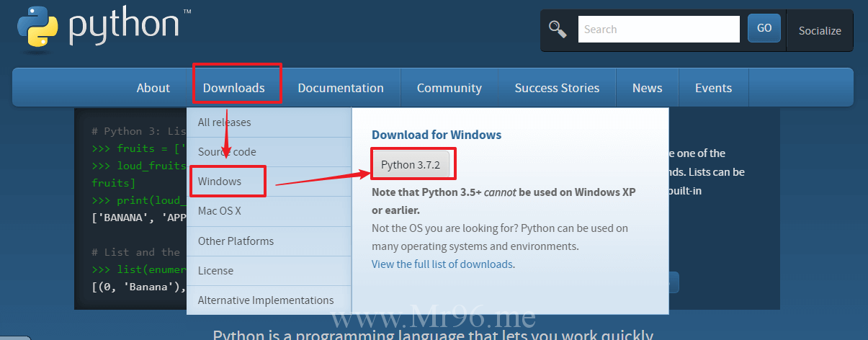Focus the Search input field
This screenshot has height=340, width=868.
pyautogui.click(x=658, y=29)
